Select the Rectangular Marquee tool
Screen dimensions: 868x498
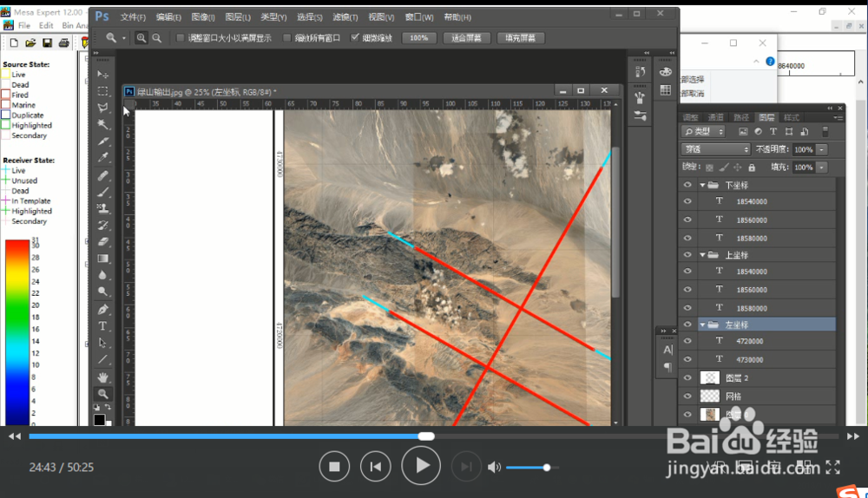tap(103, 91)
